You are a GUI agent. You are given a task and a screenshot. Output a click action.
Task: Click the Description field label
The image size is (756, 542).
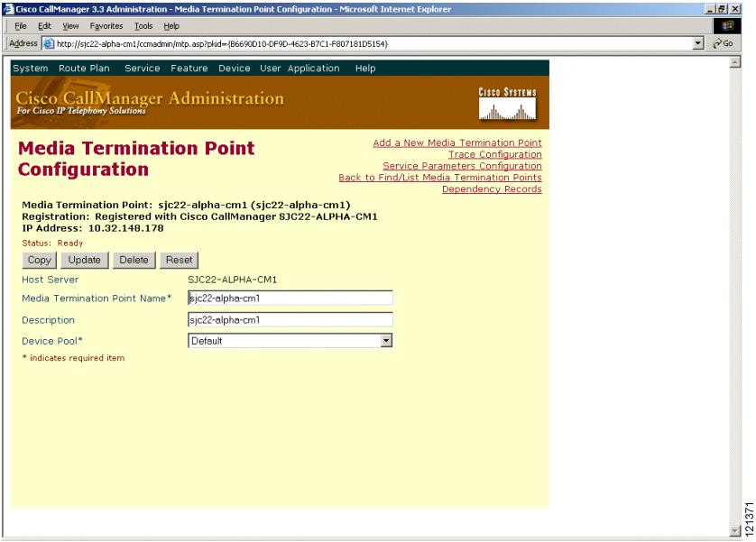click(x=48, y=320)
